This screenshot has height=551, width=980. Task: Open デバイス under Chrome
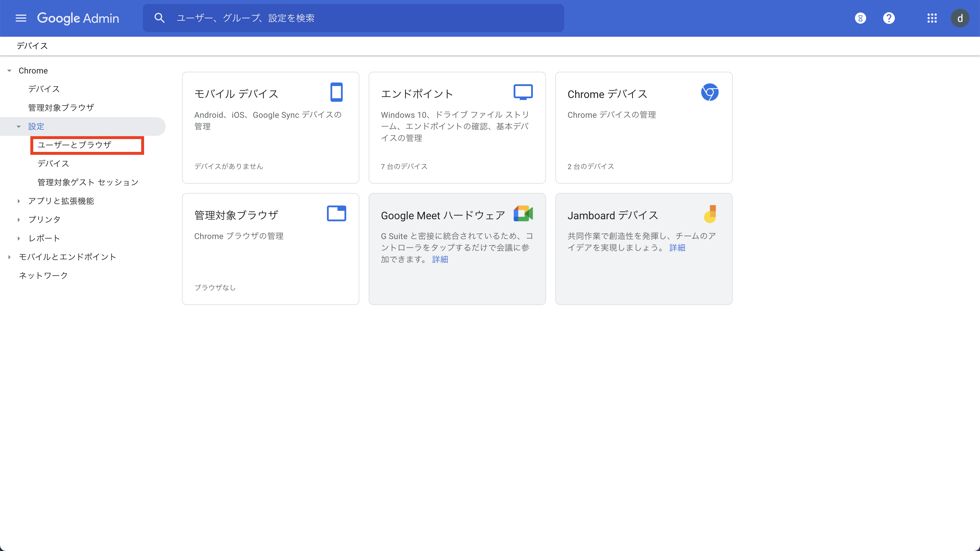(x=44, y=89)
